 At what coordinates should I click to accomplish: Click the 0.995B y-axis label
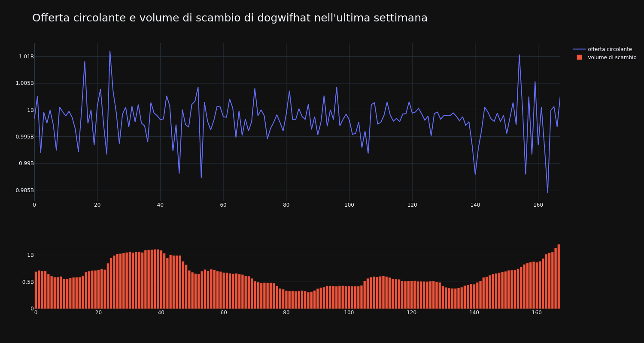[24, 137]
